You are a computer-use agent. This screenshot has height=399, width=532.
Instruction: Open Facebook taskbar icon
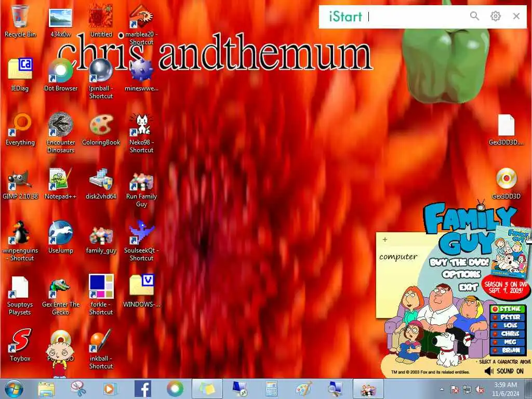(x=142, y=389)
